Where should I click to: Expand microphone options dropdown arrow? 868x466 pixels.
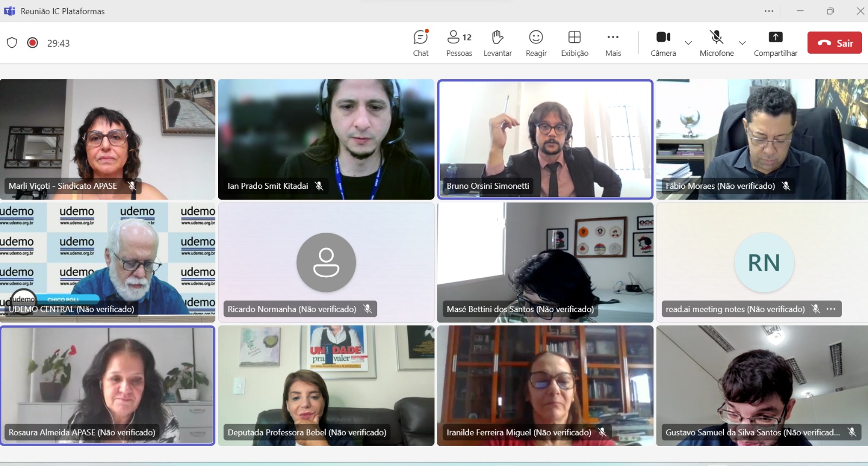click(x=742, y=43)
